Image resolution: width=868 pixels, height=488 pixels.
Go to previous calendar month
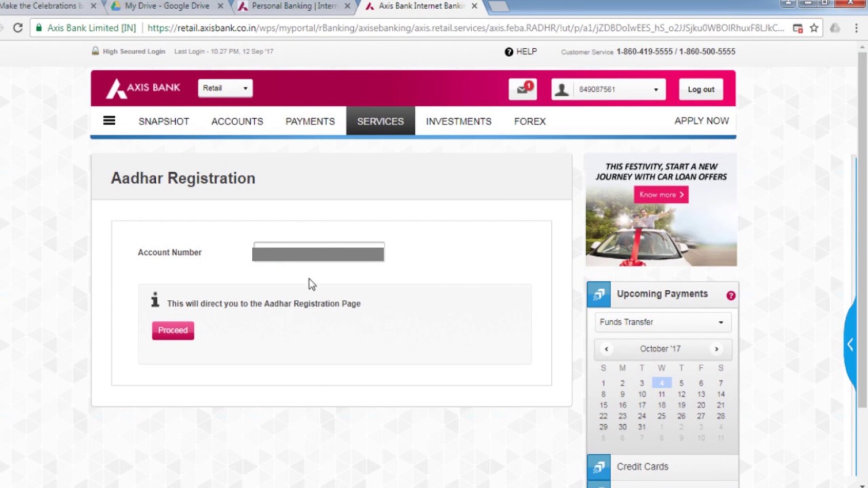[x=606, y=349]
